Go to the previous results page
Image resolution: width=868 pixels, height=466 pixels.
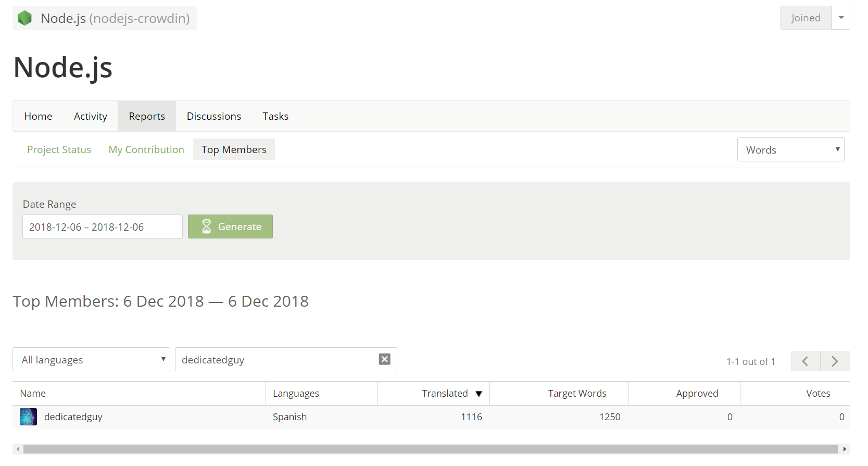(x=806, y=361)
